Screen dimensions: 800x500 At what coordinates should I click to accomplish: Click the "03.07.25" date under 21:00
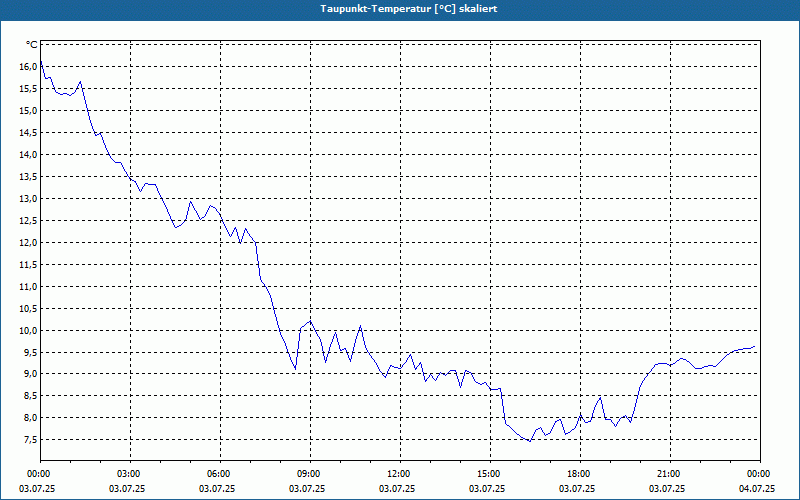pyautogui.click(x=667, y=489)
